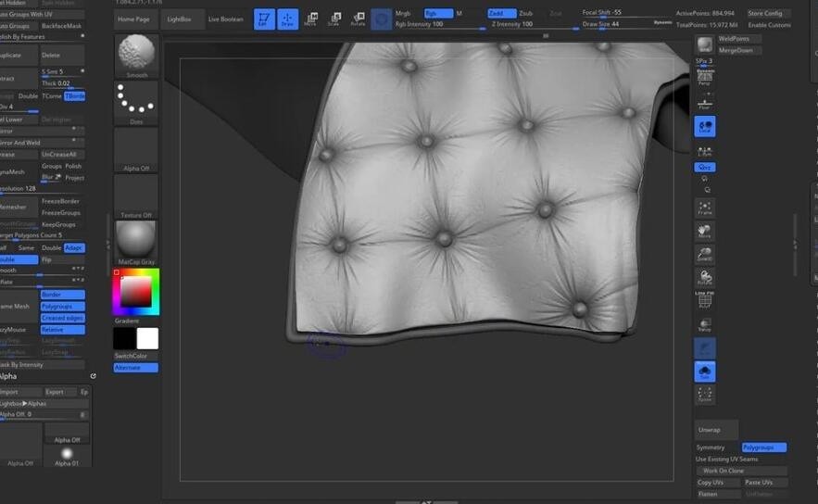Click the Frame icon in right shelf
Viewport: 818px width, 504px height.
coord(705,208)
